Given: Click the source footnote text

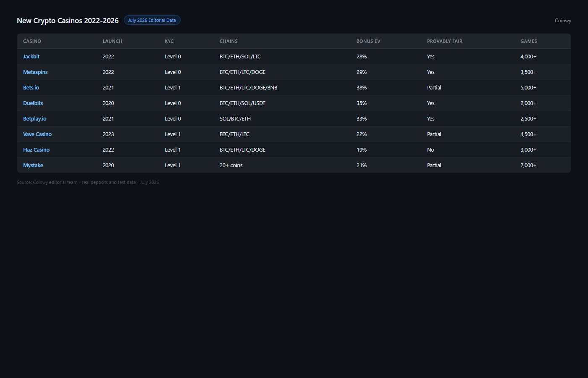Looking at the screenshot, I should pos(88,182).
